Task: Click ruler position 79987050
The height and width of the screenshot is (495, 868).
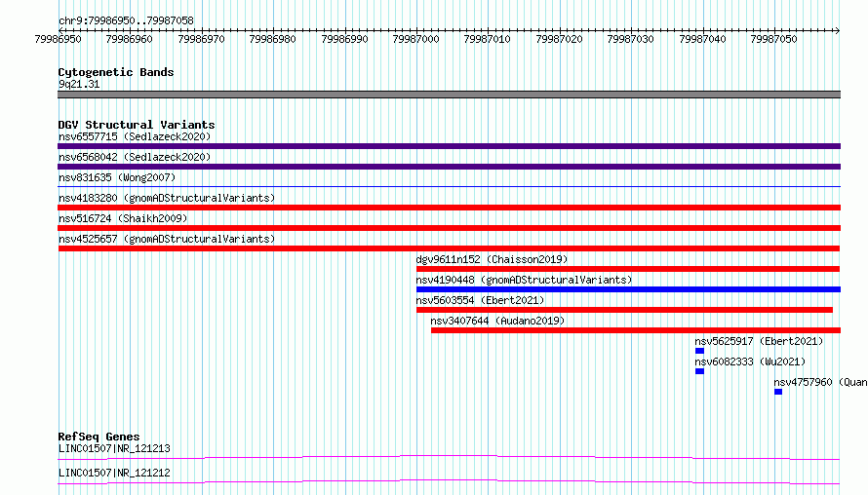Action: pyautogui.click(x=774, y=39)
